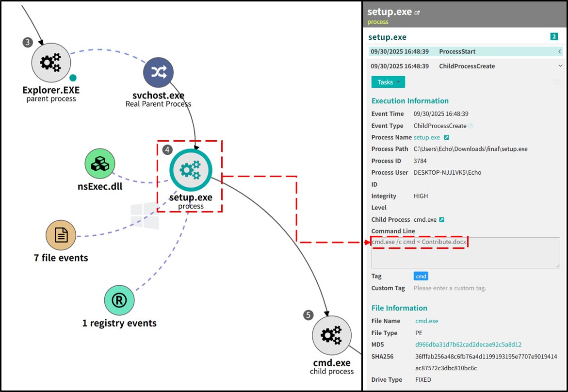Click the popout icon beside Process Name

(447, 138)
